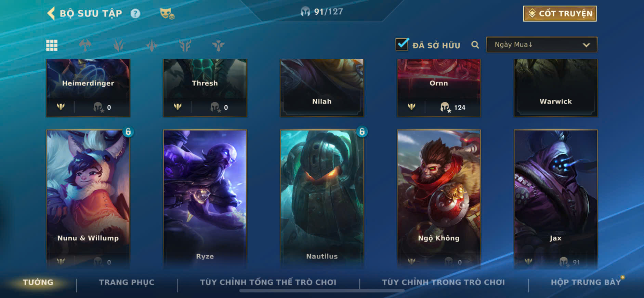
Task: Open the Ngộ Không champion card
Action: pyautogui.click(x=439, y=199)
